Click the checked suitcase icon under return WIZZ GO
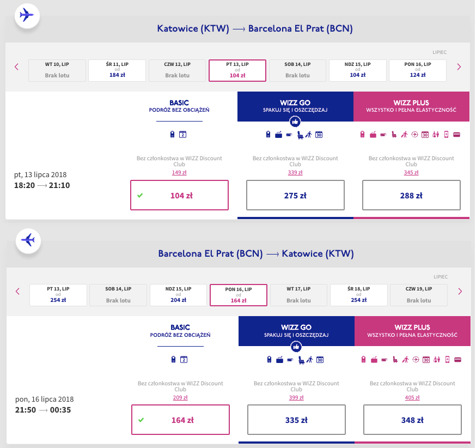This screenshot has width=476, height=448. (x=279, y=360)
